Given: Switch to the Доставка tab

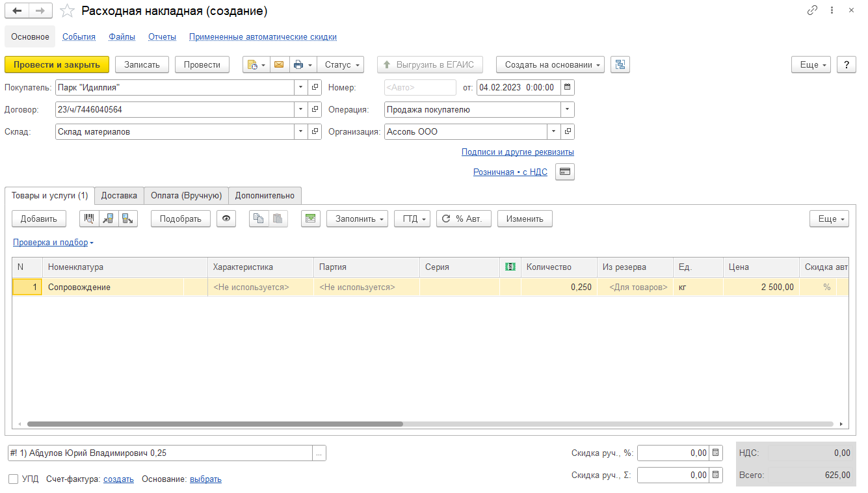Looking at the screenshot, I should tap(119, 195).
